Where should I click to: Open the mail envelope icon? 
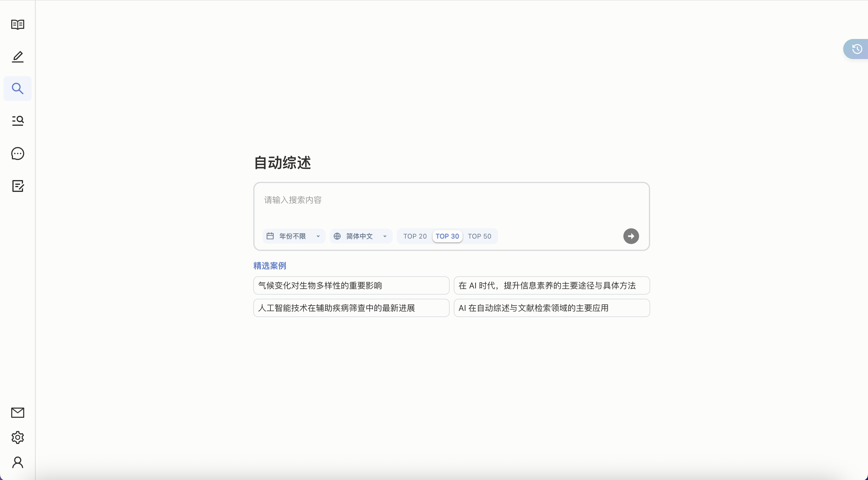(x=17, y=412)
